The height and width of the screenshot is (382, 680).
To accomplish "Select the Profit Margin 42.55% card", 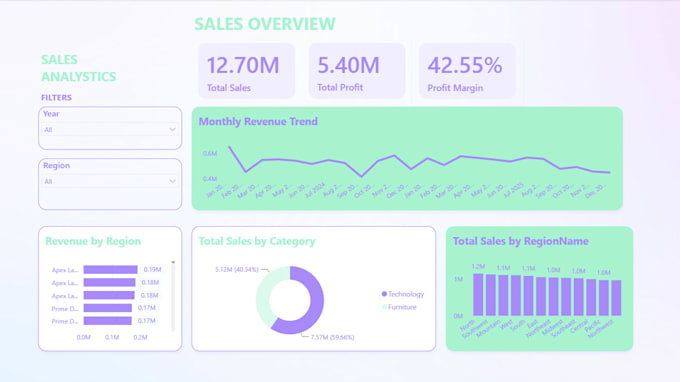I will 467,71.
